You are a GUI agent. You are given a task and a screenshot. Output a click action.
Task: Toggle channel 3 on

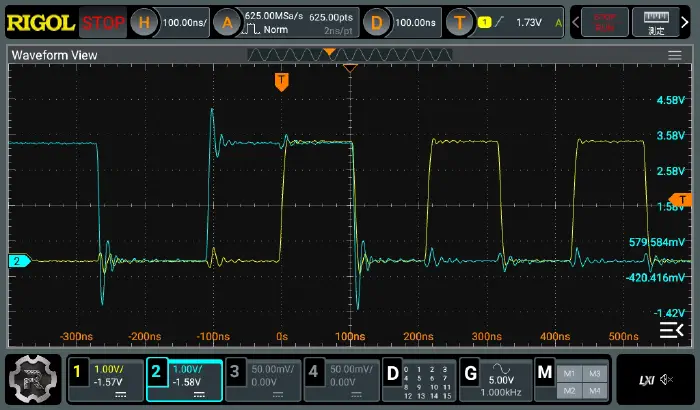click(x=263, y=379)
